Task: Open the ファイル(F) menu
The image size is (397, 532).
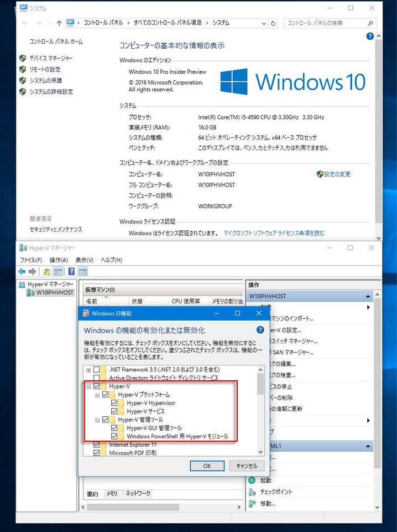Action: [31, 260]
